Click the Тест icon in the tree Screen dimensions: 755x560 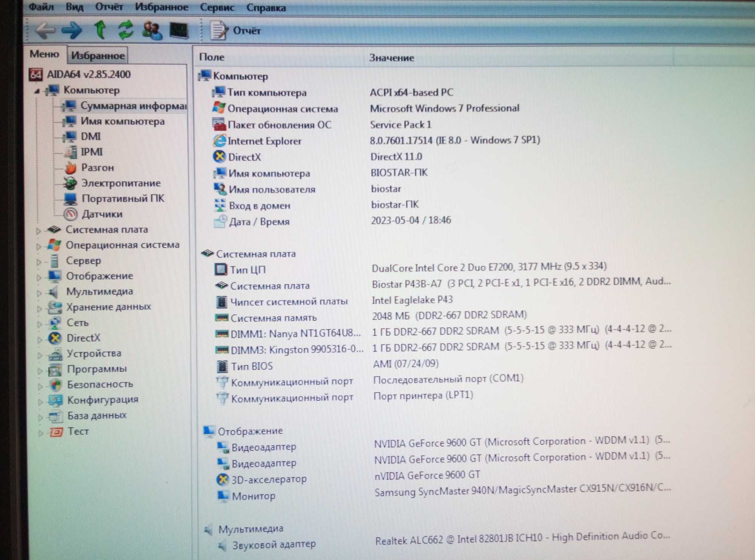(56, 432)
